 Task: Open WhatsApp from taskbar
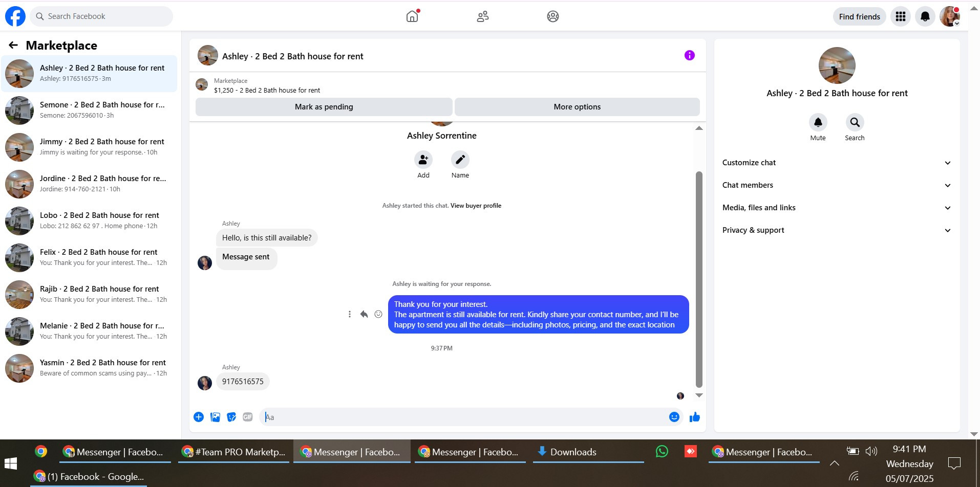[x=662, y=451]
